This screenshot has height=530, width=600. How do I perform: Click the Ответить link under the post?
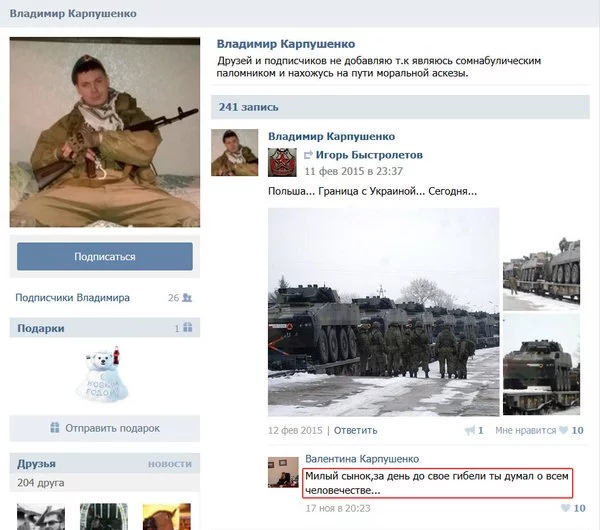click(355, 431)
